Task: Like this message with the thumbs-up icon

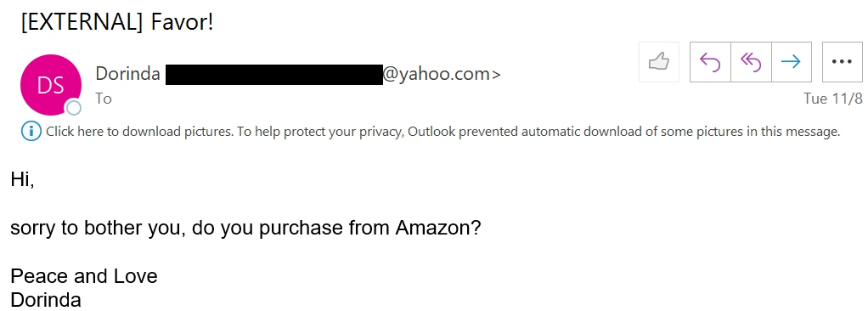Action: pos(659,61)
